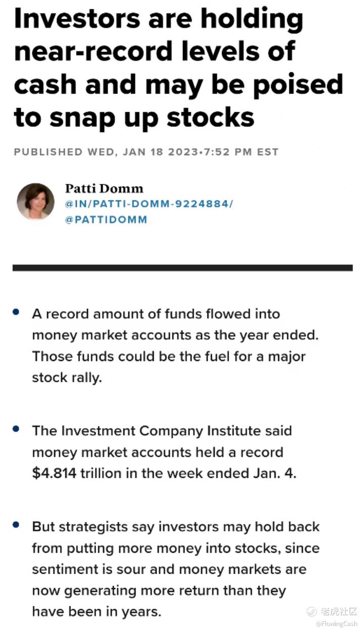
Task: Open the @IN/PATTI-DOMM-9224884/ LinkedIn link
Action: click(149, 204)
